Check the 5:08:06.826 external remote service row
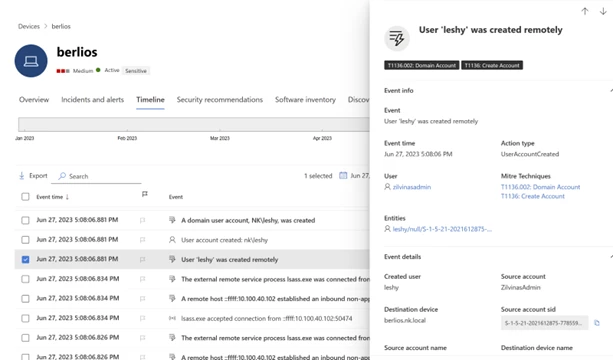This screenshot has height=360, width=613. (25, 338)
